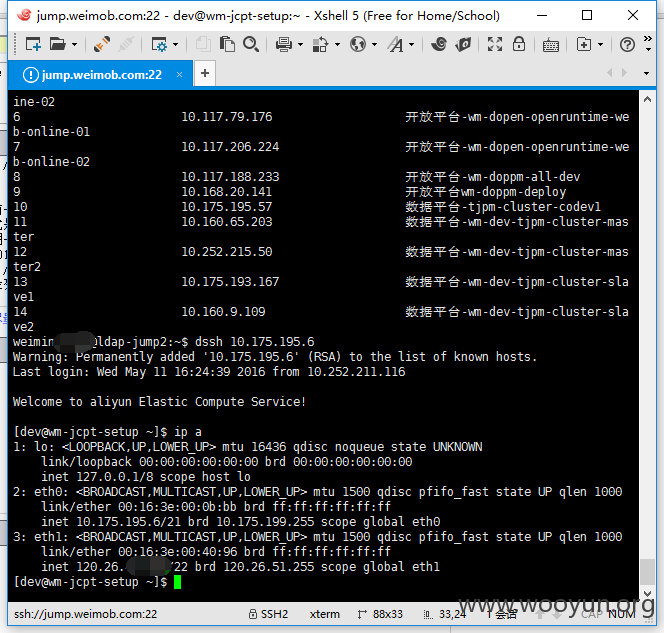
Task: Open session Properties gear icon
Action: 159,44
